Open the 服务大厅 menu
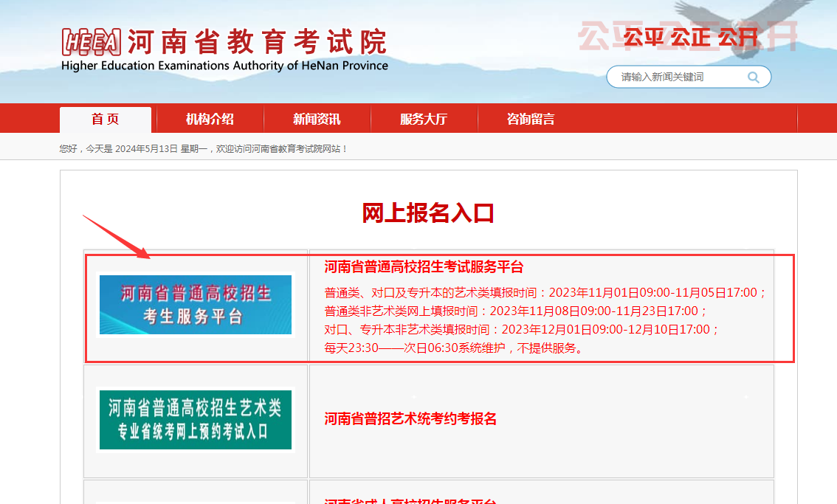Screen dimensions: 837x504 pyautogui.click(x=424, y=119)
